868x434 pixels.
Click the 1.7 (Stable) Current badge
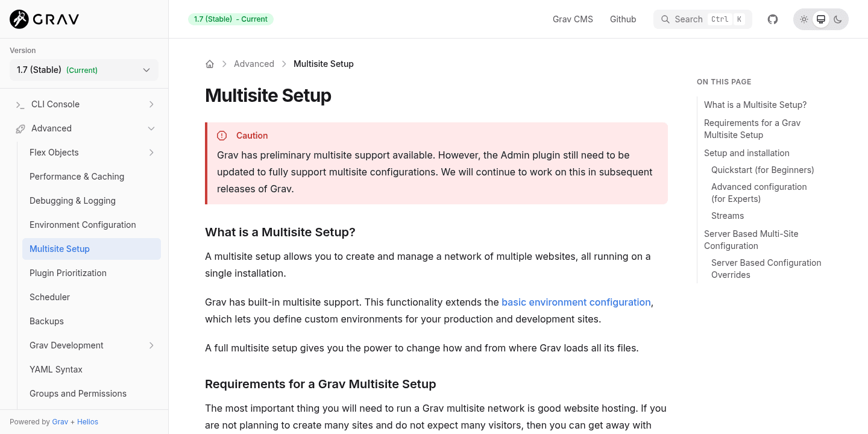coord(230,19)
